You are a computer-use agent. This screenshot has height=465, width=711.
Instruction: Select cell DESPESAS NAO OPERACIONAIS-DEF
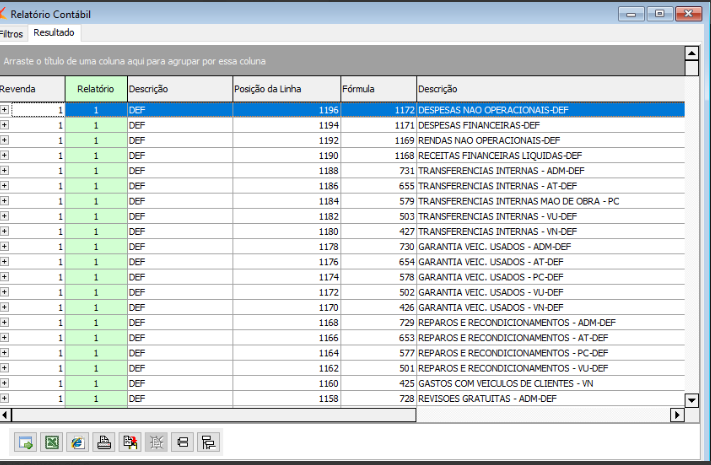click(x=550, y=110)
